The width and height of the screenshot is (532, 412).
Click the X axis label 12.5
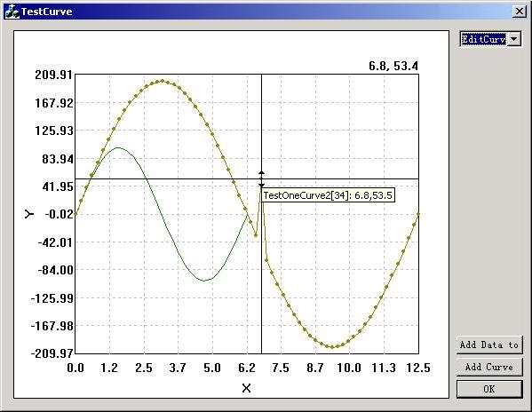418,368
